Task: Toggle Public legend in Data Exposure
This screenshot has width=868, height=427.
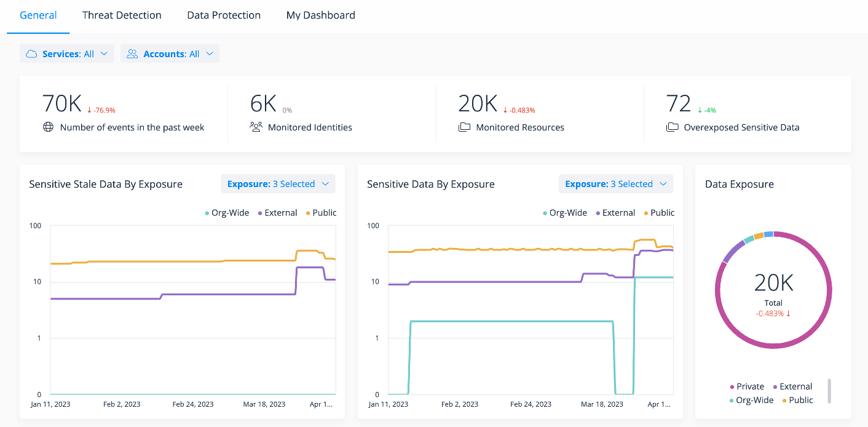Action: [797, 400]
